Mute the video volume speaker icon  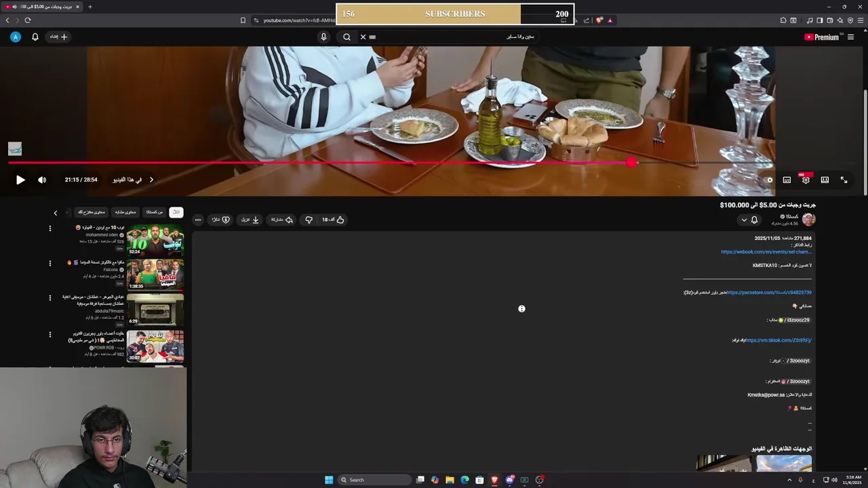42,180
